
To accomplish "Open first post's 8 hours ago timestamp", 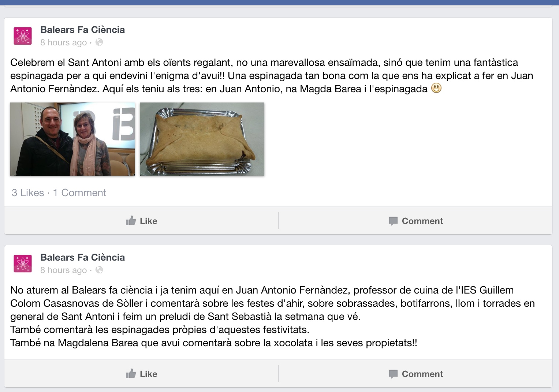I will pos(63,42).
